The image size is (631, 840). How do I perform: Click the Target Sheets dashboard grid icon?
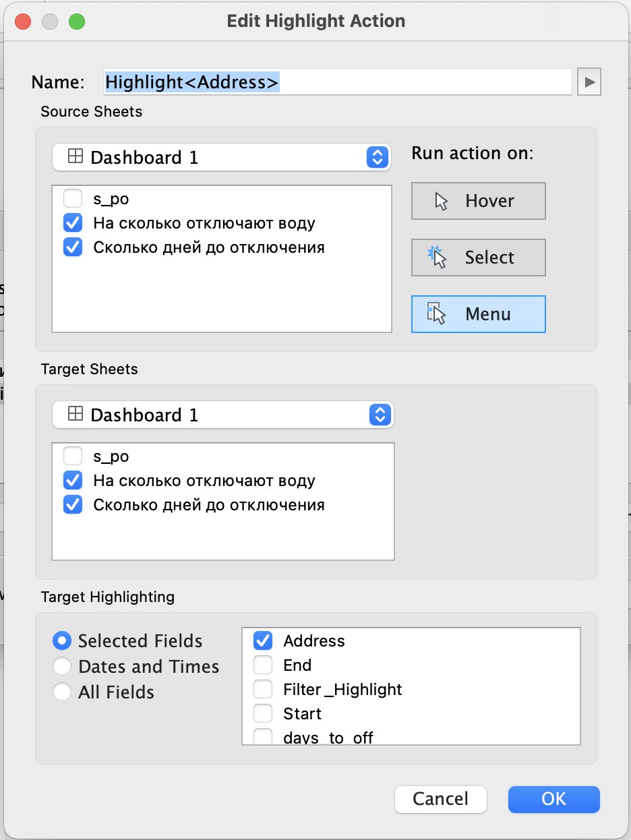coord(76,414)
